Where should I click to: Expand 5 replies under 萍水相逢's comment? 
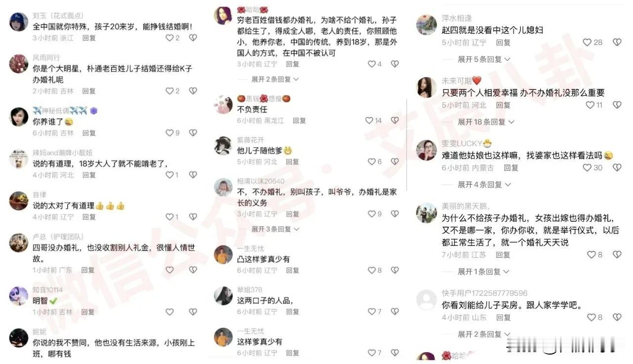[484, 59]
